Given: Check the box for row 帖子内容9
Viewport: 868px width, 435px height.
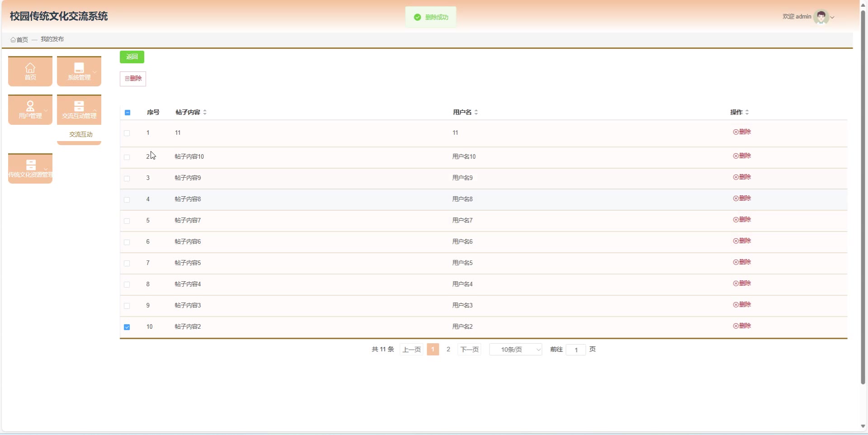Looking at the screenshot, I should [127, 179].
